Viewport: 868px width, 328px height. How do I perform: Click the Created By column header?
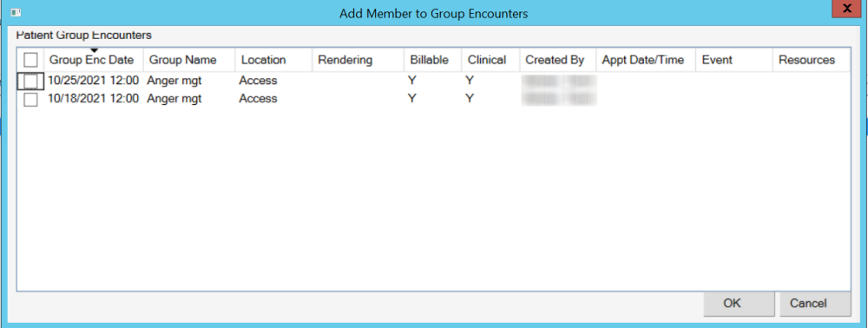pos(557,60)
